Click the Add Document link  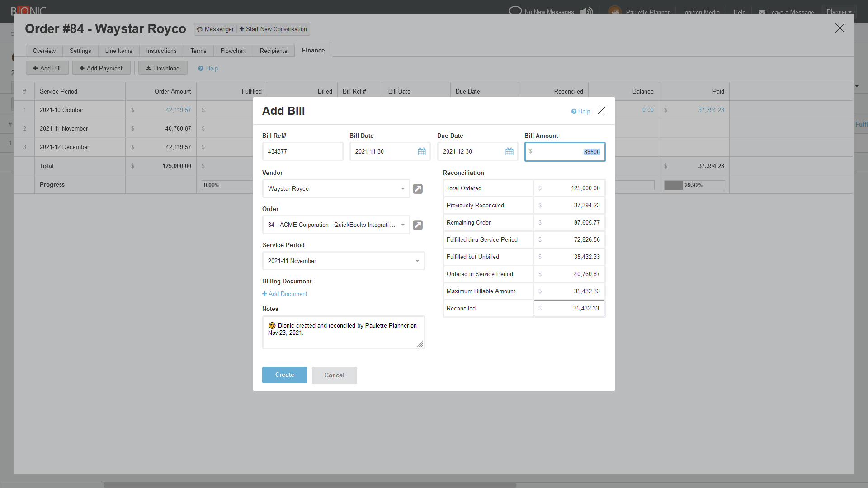pyautogui.click(x=284, y=294)
